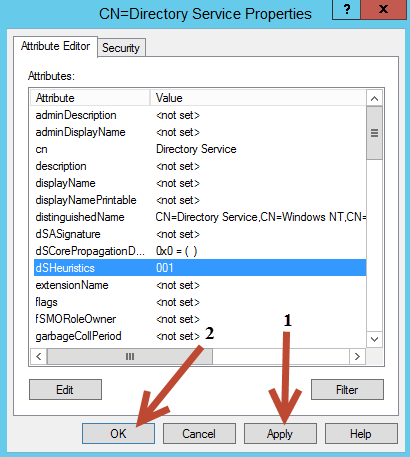The height and width of the screenshot is (457, 410).
Task: Select the displayNamePrintable attribute row
Action: (x=200, y=200)
